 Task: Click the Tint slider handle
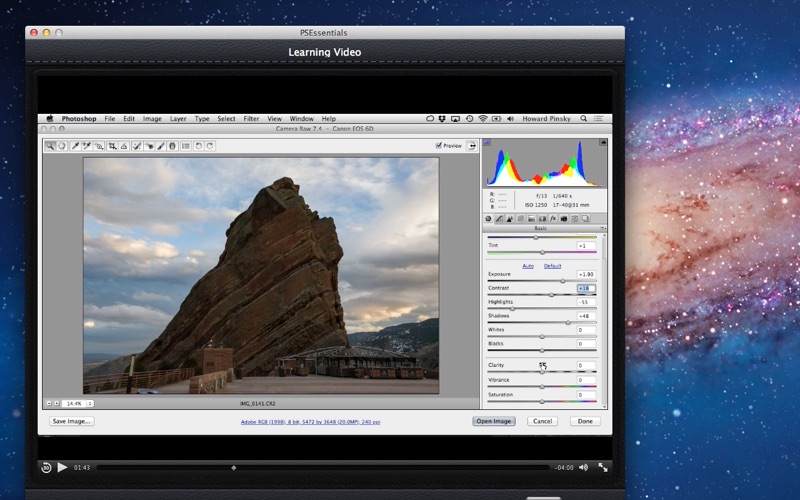click(542, 252)
